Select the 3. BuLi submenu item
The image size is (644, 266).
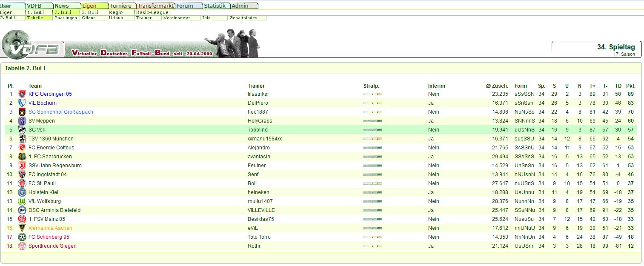click(x=94, y=13)
